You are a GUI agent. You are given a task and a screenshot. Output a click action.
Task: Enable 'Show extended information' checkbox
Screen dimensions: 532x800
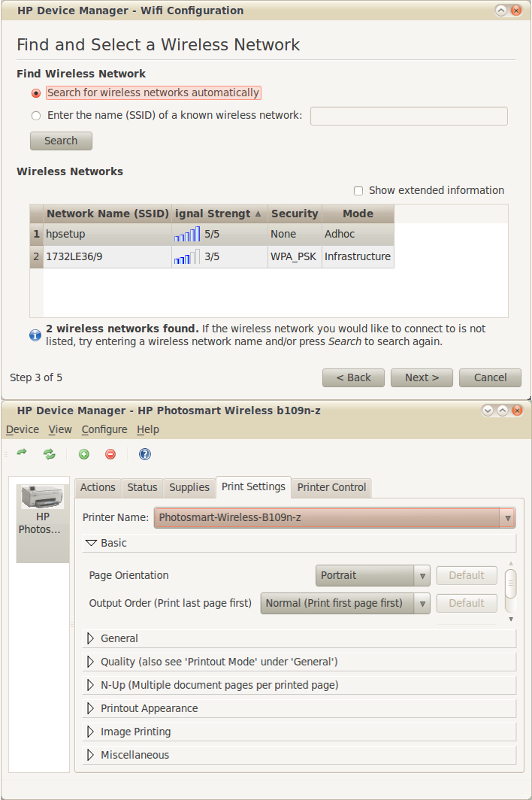pos(358,191)
